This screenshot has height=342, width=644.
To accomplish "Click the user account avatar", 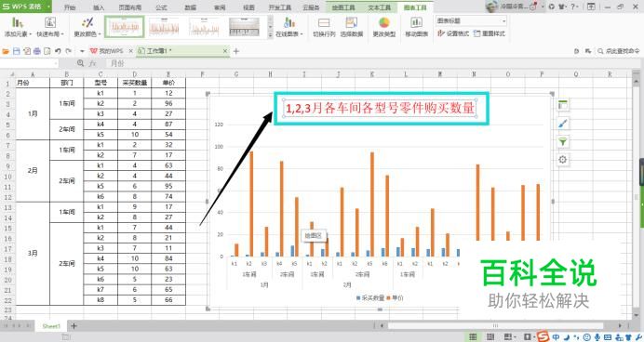I will coord(491,7).
